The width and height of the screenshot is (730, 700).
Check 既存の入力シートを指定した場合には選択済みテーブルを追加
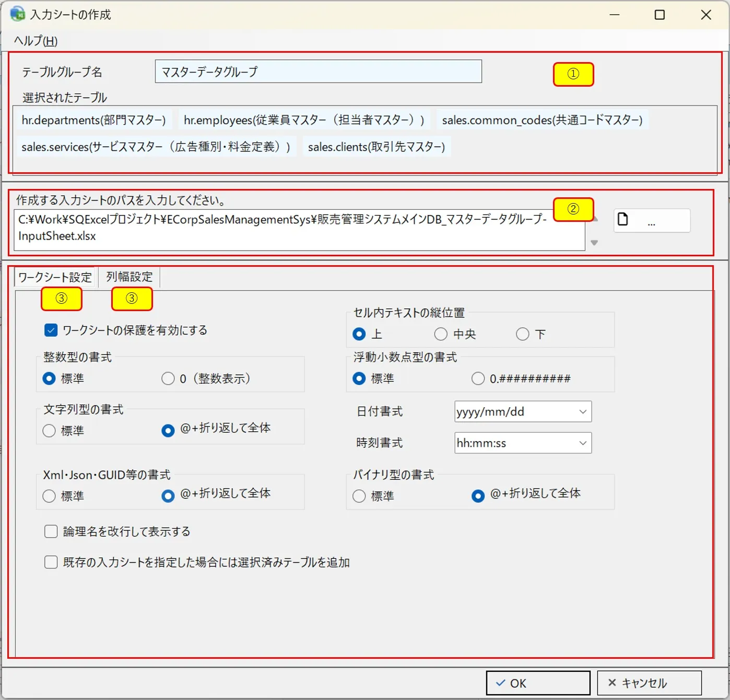pyautogui.click(x=197, y=562)
